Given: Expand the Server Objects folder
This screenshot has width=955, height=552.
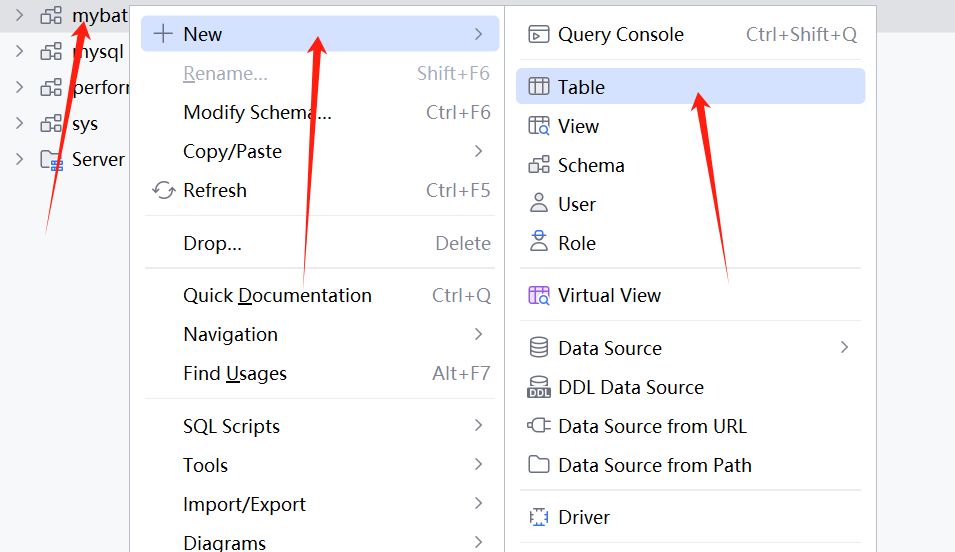Looking at the screenshot, I should coord(19,159).
